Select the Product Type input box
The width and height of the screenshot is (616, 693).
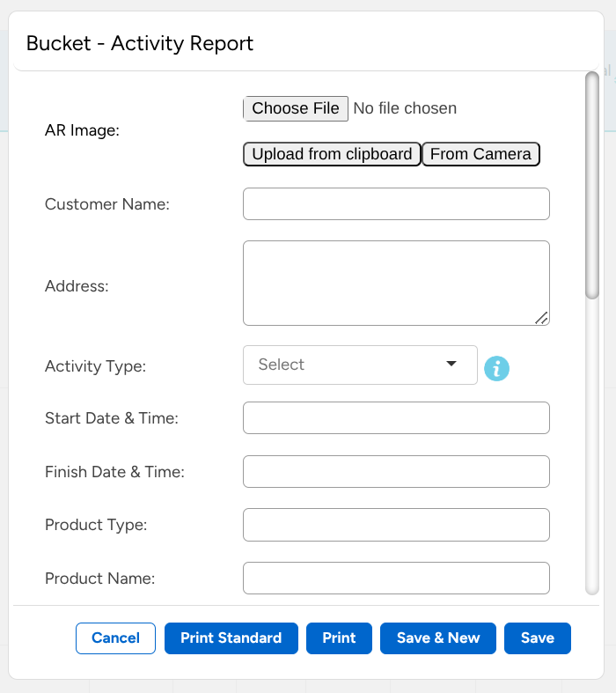coord(396,525)
